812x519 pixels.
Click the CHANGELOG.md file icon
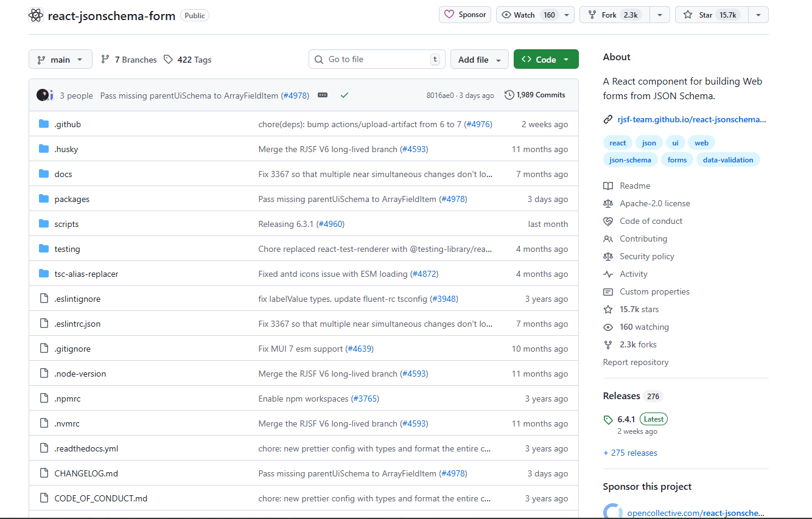pyautogui.click(x=44, y=473)
